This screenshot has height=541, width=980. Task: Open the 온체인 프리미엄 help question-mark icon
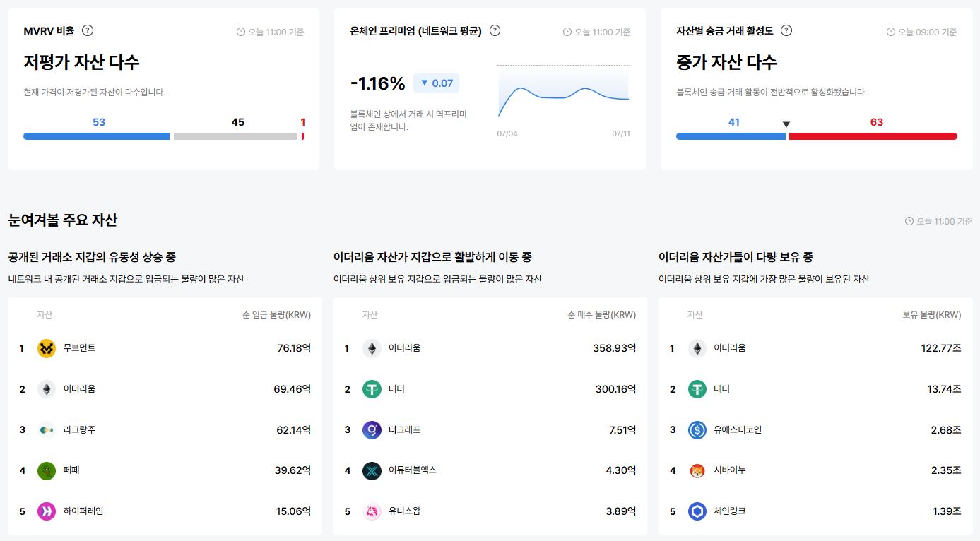click(x=495, y=30)
